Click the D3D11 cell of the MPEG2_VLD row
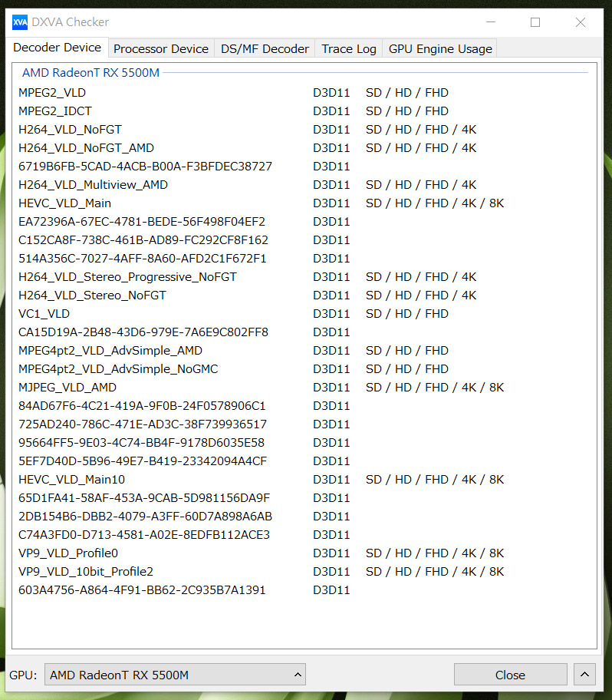This screenshot has width=612, height=700. coord(331,92)
